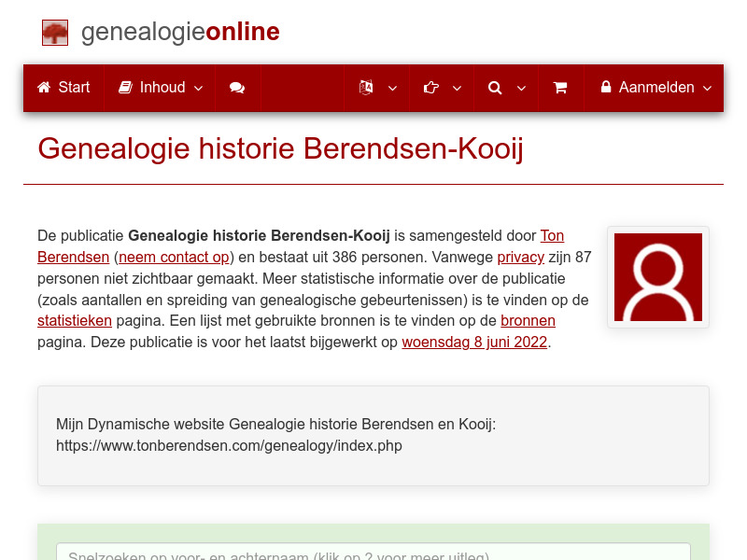Open the bronnen page link

coord(529,320)
